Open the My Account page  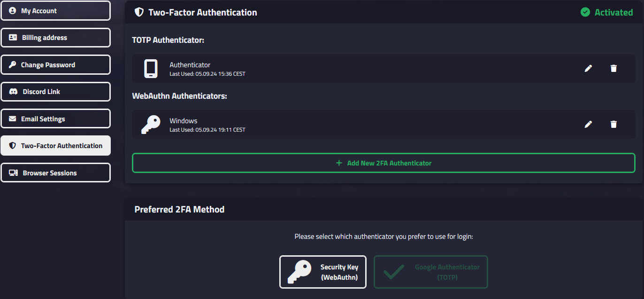(55, 11)
